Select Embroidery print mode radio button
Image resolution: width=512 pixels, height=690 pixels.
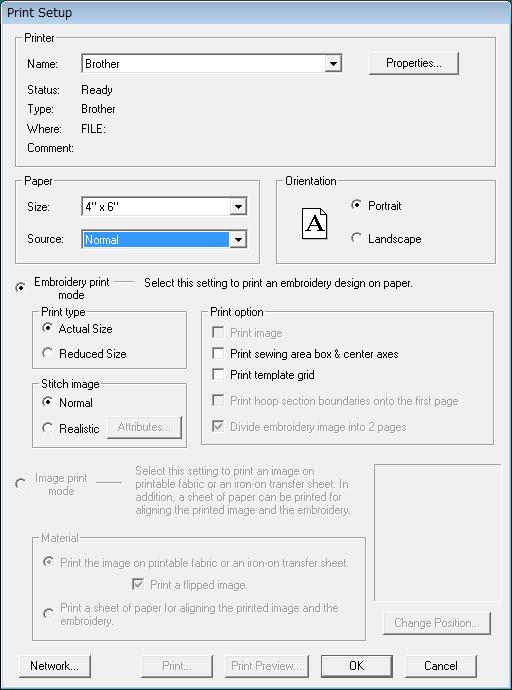[20, 288]
